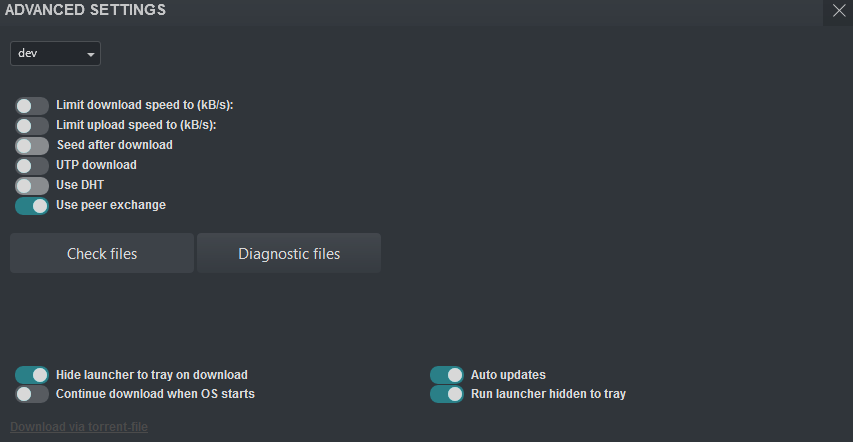Viewport: 853px width, 442px height.
Task: Switch on Use DHT
Action: click(x=32, y=185)
